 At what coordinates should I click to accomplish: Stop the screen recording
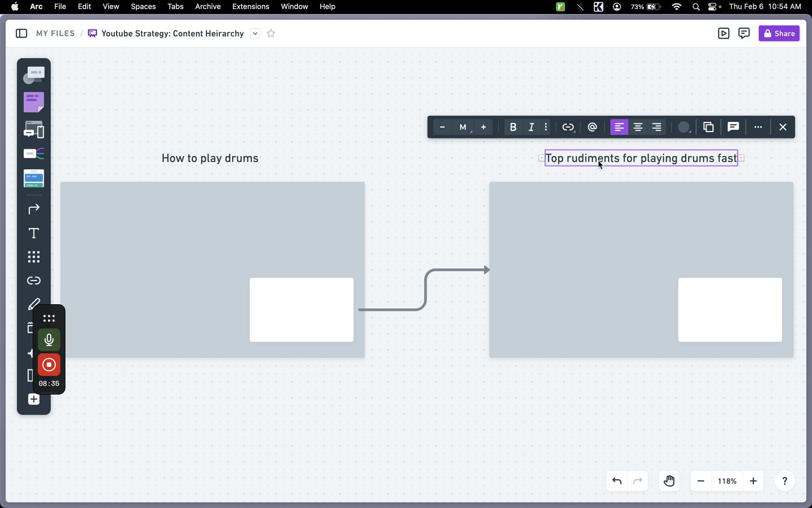point(49,365)
